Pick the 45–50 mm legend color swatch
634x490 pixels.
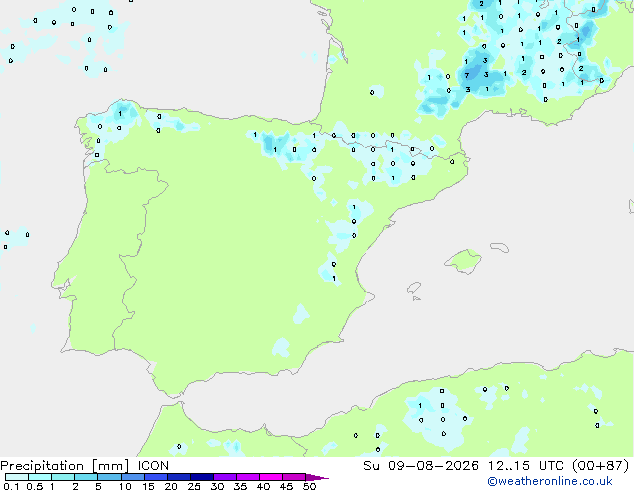pos(294,477)
